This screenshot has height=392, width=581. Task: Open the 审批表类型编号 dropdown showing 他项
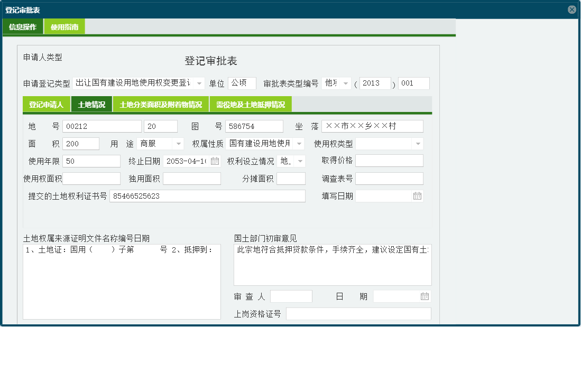pyautogui.click(x=345, y=83)
